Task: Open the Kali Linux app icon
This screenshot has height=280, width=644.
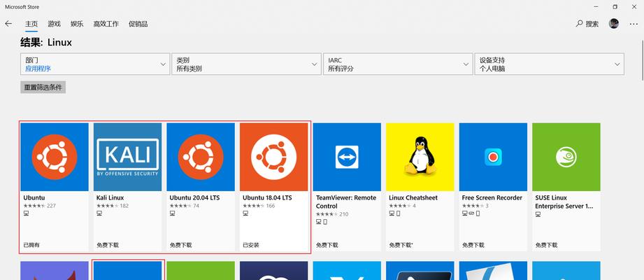Action: pyautogui.click(x=127, y=157)
